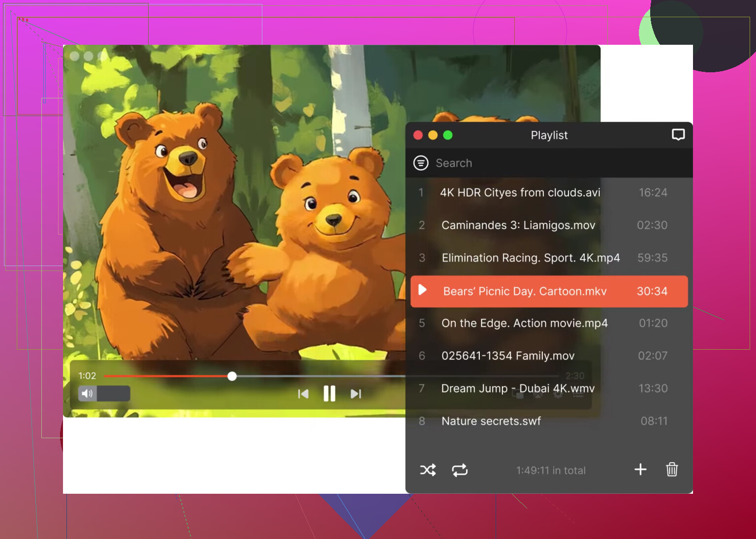This screenshot has width=756, height=539.
Task: Pause the playing video
Action: pos(329,394)
